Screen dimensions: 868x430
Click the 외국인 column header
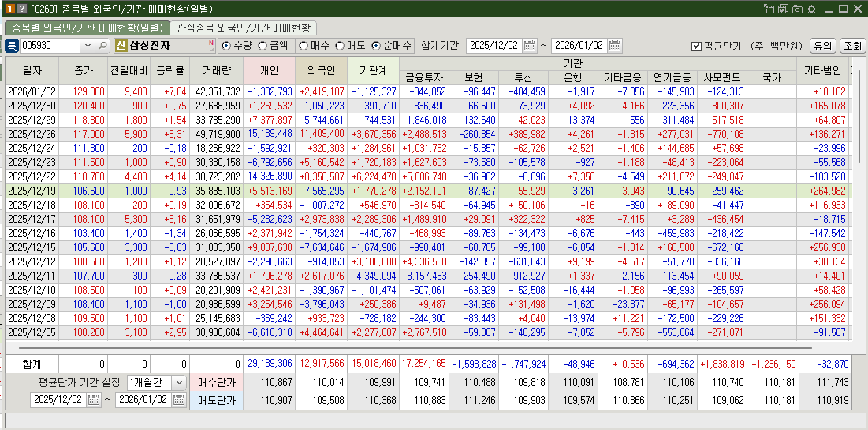click(321, 70)
